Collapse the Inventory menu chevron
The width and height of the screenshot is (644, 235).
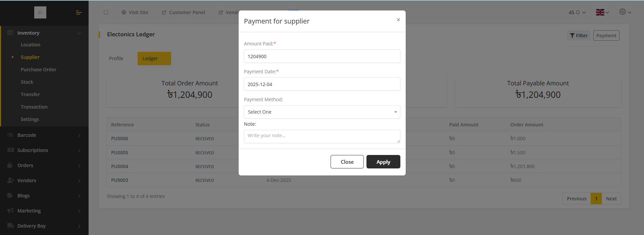pyautogui.click(x=80, y=33)
